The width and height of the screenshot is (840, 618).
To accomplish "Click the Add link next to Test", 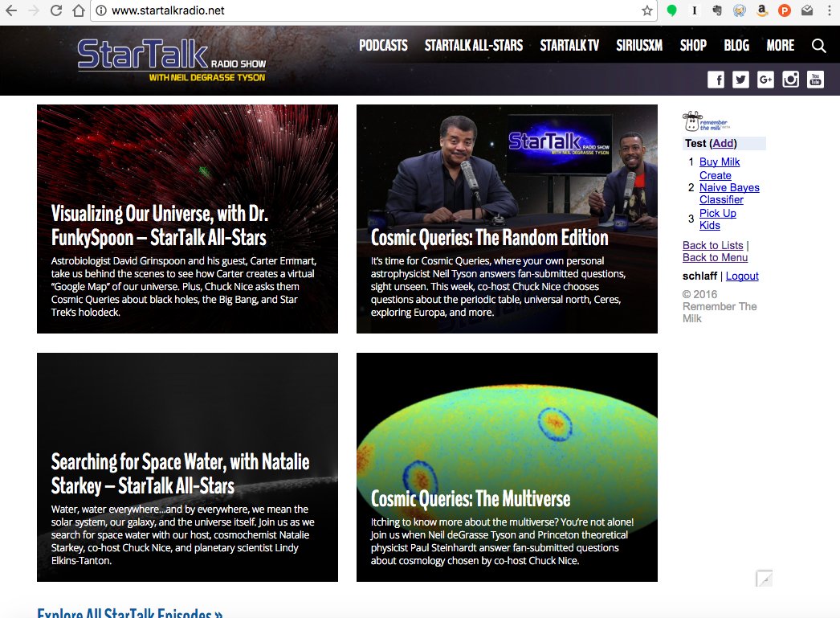I will click(x=724, y=143).
